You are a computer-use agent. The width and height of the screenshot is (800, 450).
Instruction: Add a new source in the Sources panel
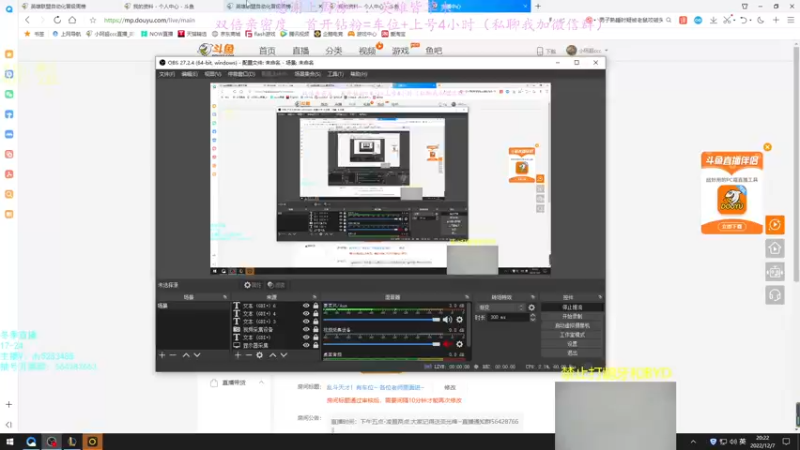point(238,355)
